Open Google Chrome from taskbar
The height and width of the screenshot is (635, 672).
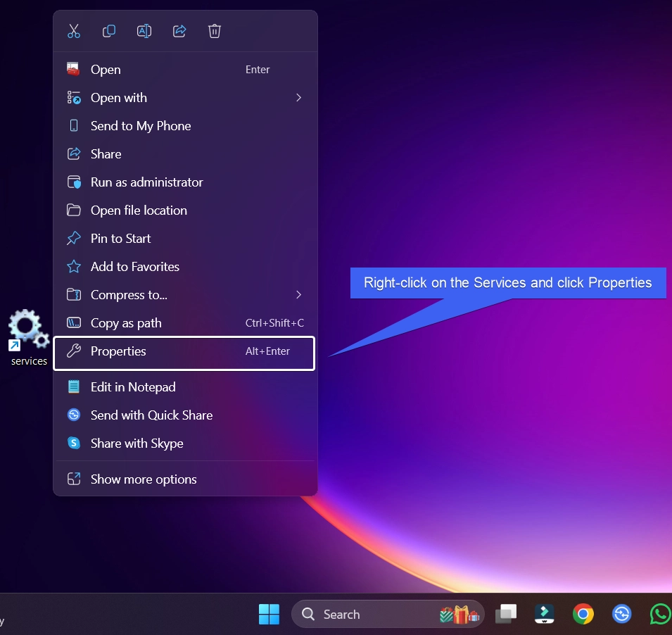click(583, 615)
